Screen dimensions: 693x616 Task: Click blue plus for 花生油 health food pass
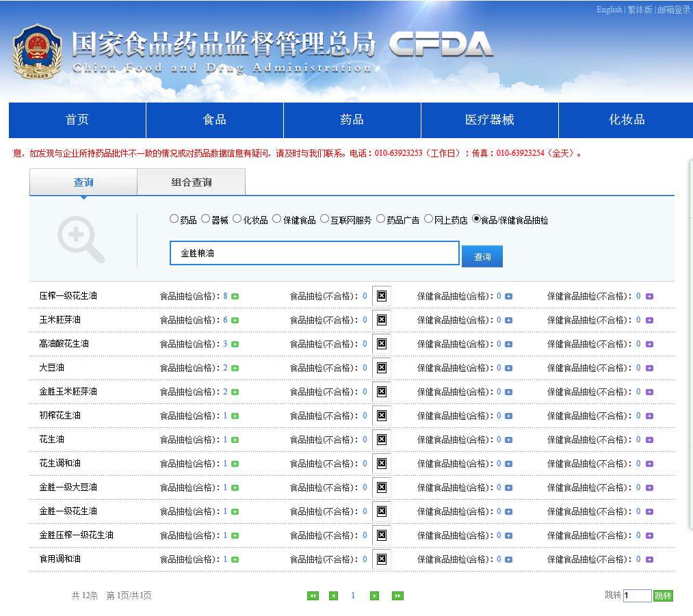pos(509,440)
